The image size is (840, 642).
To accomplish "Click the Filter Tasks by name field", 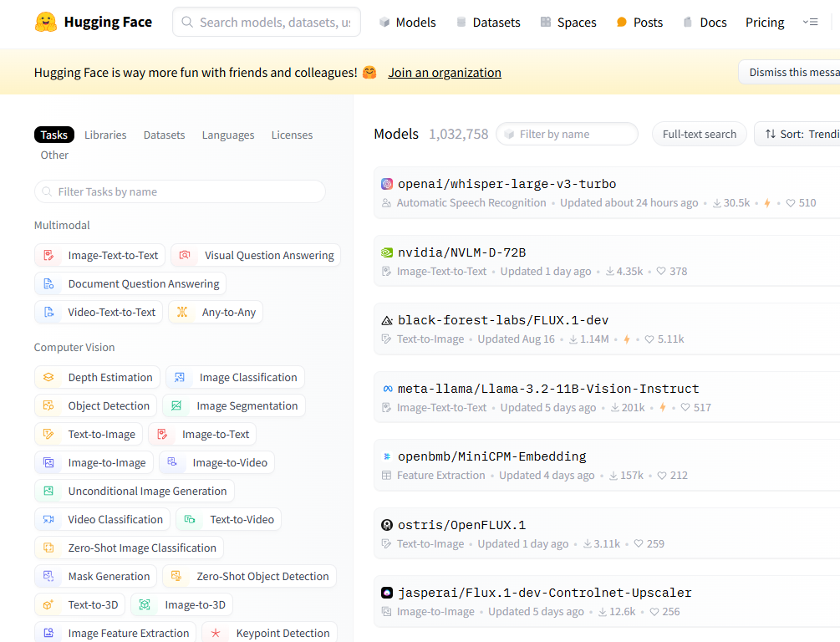I will [x=180, y=191].
